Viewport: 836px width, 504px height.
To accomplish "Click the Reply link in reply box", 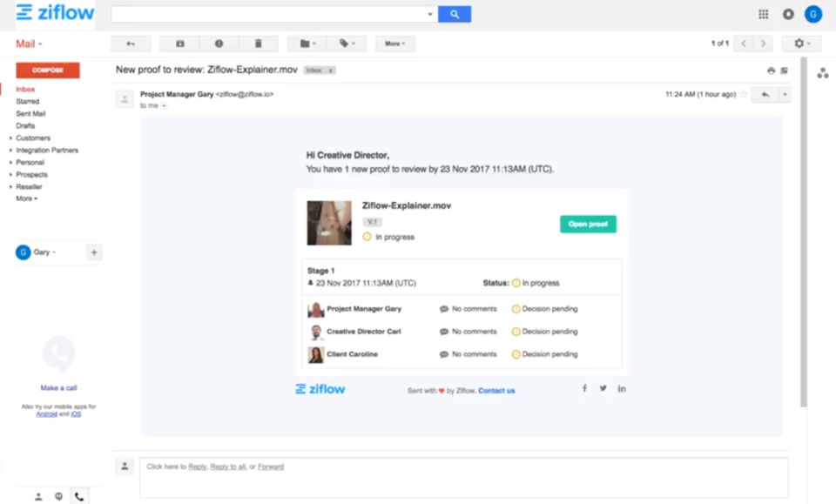I will point(198,467).
